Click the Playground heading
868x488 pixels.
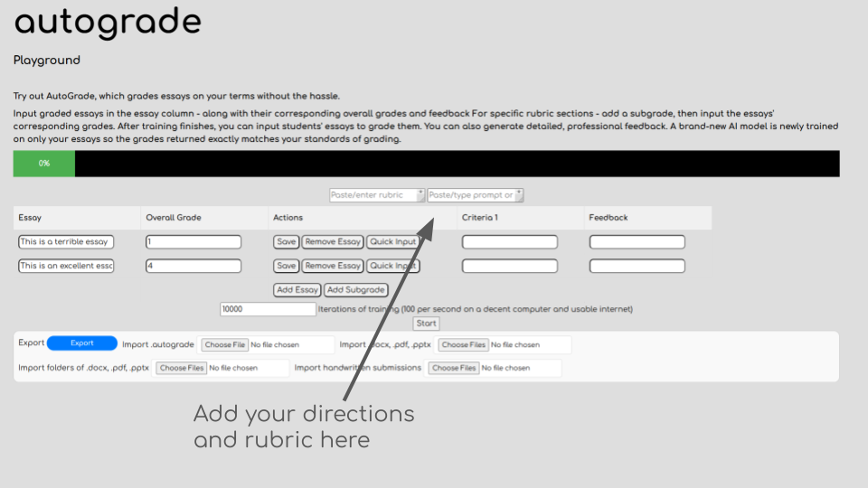pyautogui.click(x=47, y=61)
